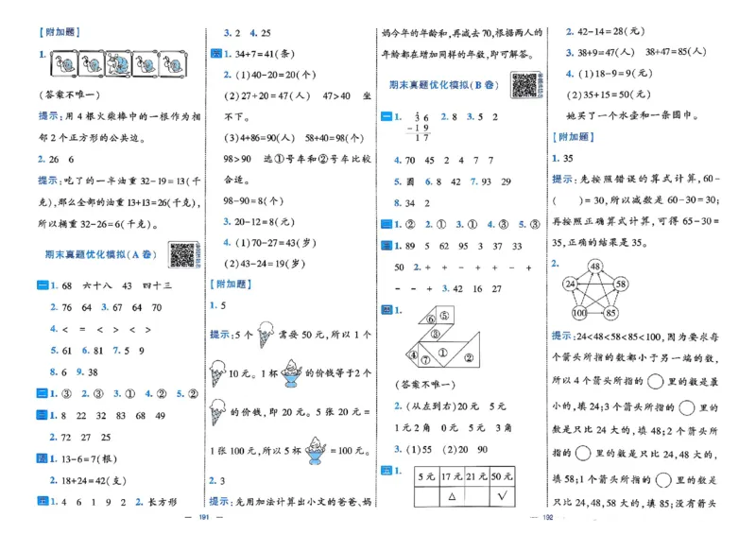The height and width of the screenshot is (535, 756).
Task: Click the tangram swan figure
Action: tap(442, 337)
